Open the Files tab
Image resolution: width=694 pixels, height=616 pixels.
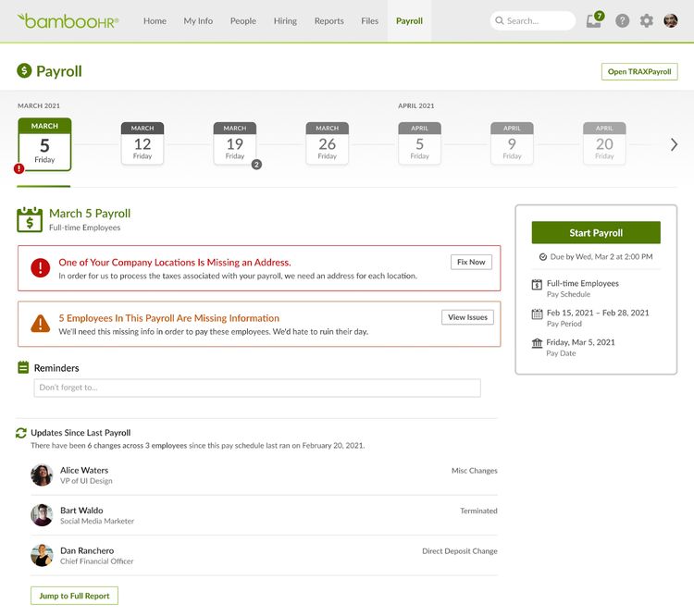(x=369, y=20)
